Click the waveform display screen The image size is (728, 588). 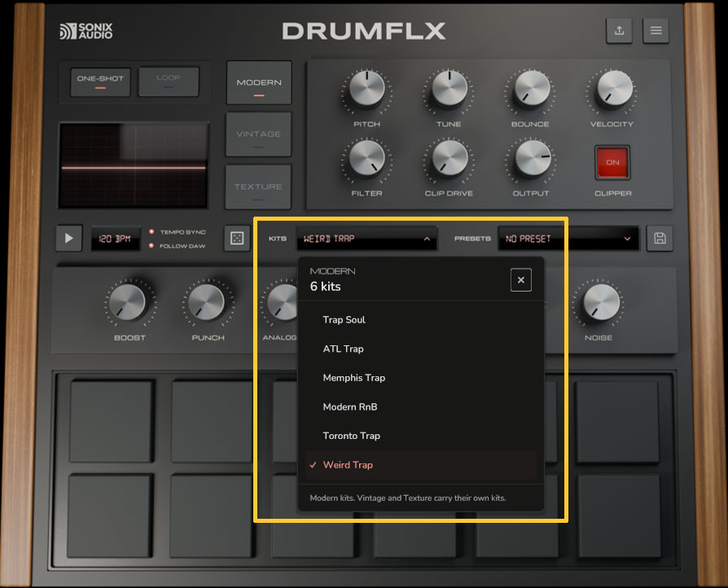tap(134, 165)
